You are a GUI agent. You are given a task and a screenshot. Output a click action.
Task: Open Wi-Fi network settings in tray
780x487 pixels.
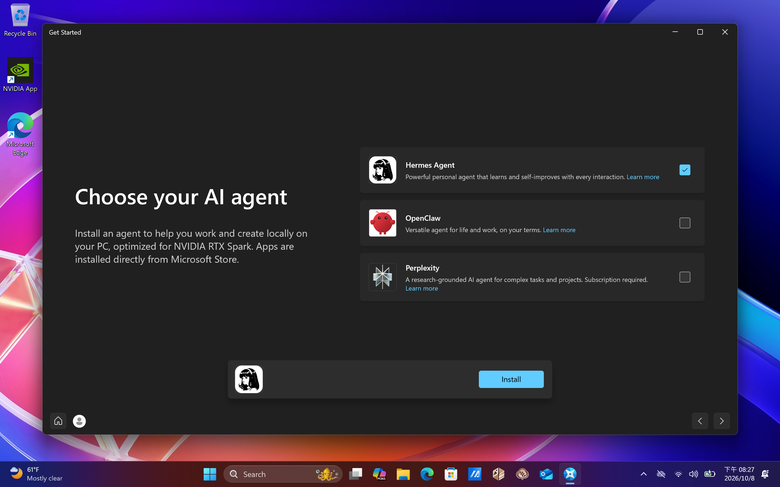(x=678, y=474)
